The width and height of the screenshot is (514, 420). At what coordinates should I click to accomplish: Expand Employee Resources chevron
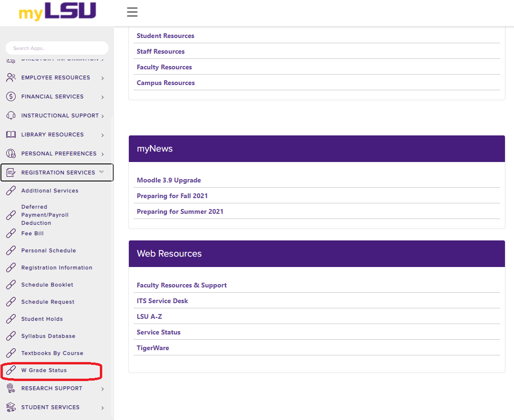[103, 78]
